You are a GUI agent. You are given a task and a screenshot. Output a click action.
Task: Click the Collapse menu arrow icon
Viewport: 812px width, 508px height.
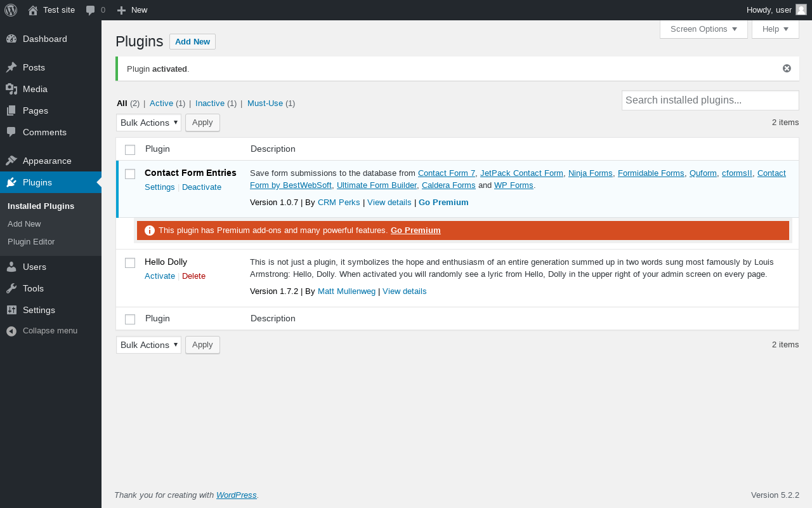pyautogui.click(x=11, y=331)
